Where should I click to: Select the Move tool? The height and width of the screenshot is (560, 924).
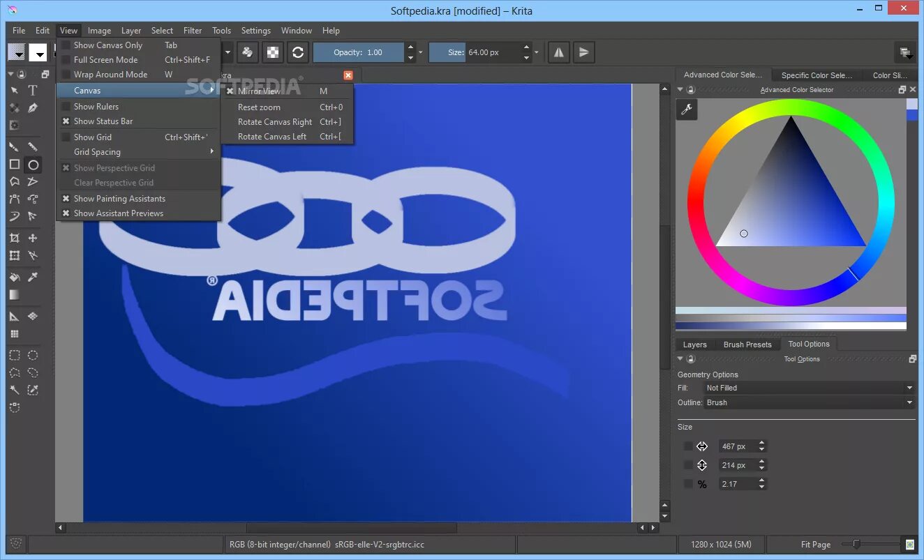32,238
